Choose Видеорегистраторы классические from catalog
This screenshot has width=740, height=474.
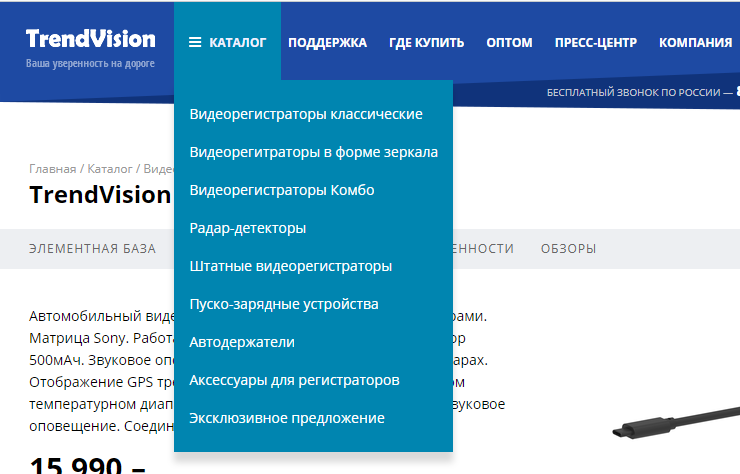click(x=306, y=114)
